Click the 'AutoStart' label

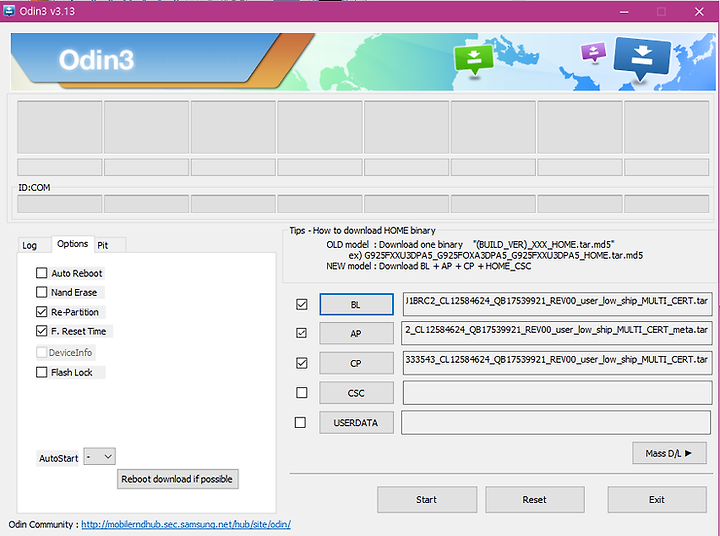pyautogui.click(x=58, y=458)
